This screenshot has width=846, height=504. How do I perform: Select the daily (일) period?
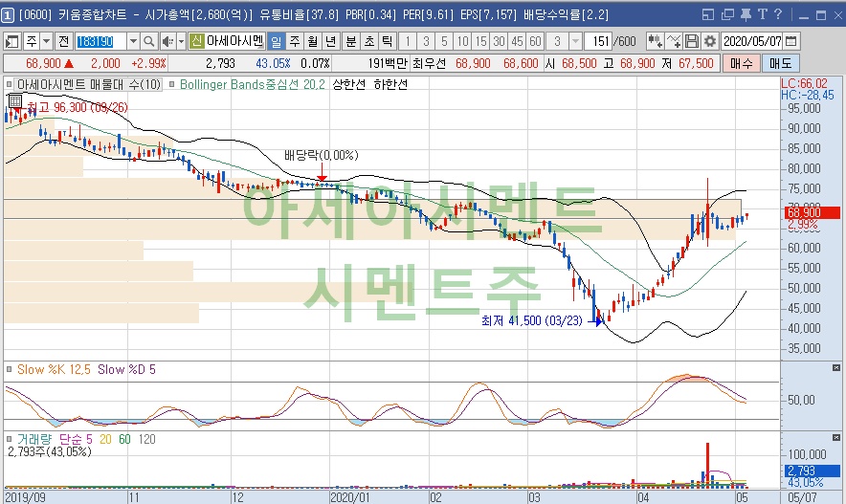tap(277, 41)
